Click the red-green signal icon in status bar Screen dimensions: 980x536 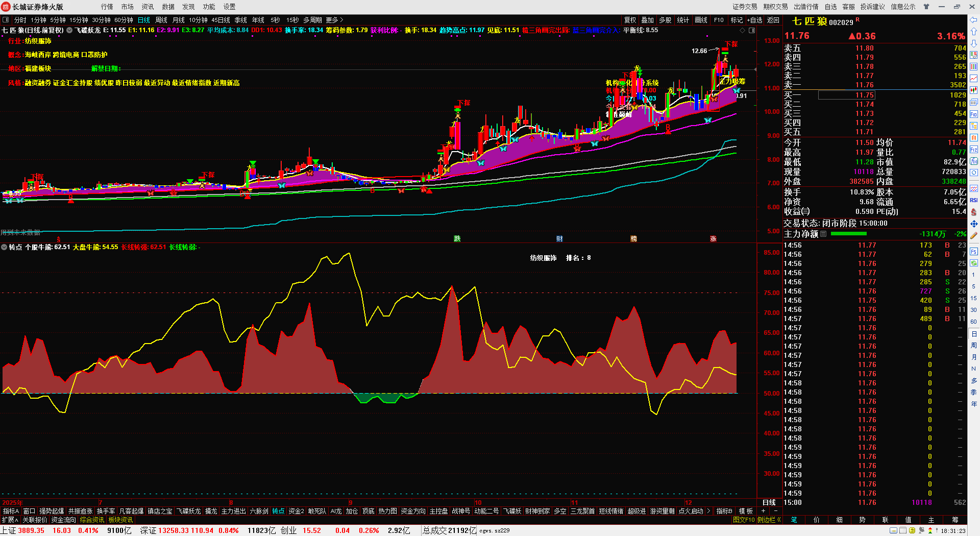pos(930,530)
